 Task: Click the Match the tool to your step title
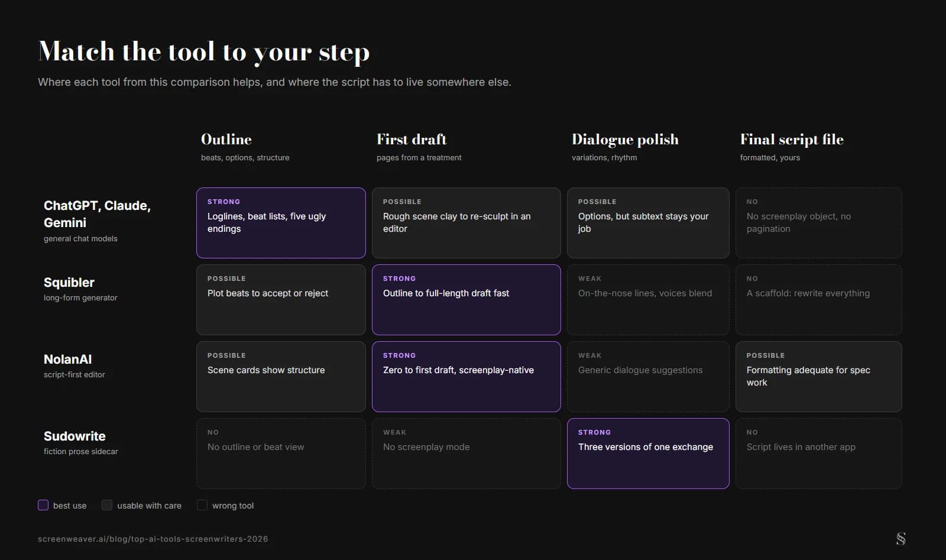tap(204, 52)
